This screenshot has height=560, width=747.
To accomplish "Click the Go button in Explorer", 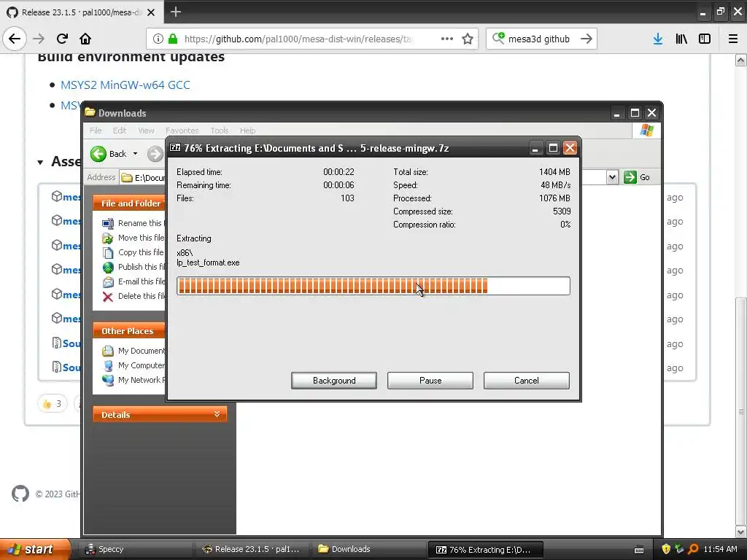I will click(x=637, y=177).
